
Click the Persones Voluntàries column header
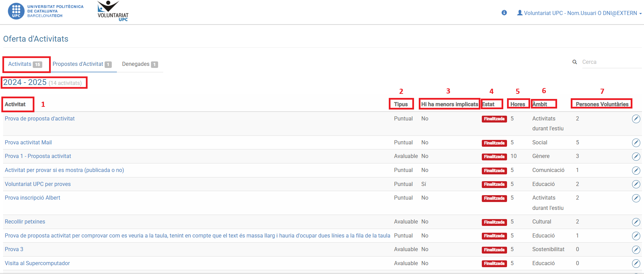(602, 104)
